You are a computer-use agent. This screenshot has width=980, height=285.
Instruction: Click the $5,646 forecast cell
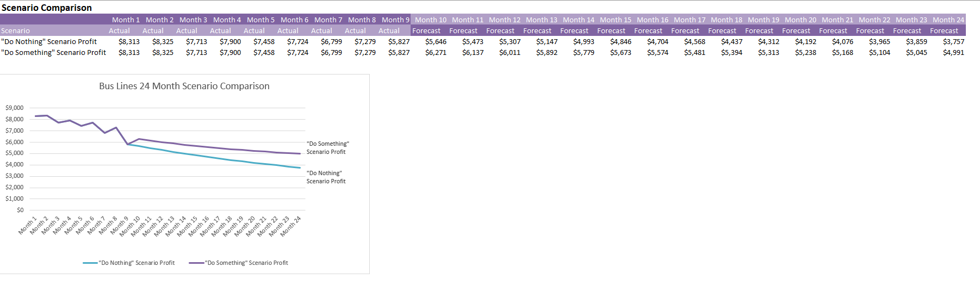pyautogui.click(x=436, y=42)
